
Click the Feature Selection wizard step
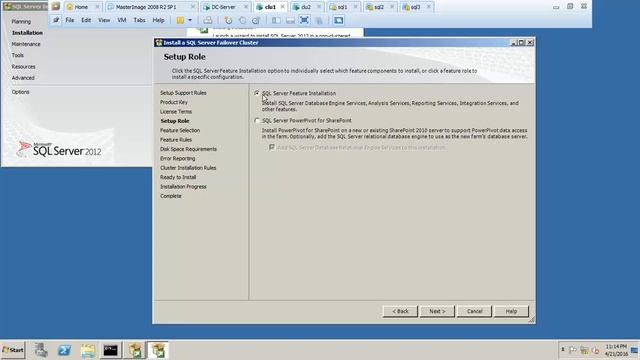tap(180, 131)
